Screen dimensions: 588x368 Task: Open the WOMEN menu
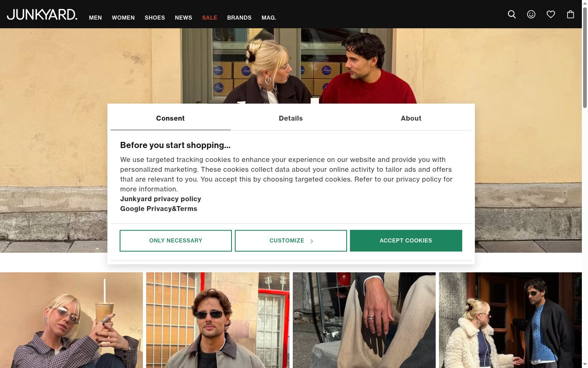pos(123,18)
